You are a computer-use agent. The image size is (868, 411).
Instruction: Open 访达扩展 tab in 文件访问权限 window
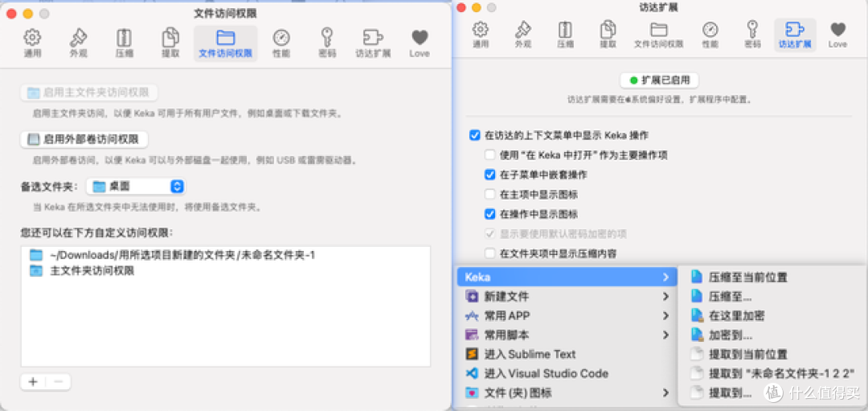[x=373, y=43]
